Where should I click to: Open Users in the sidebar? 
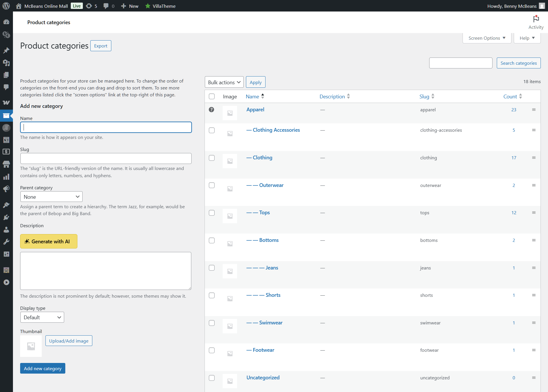click(x=6, y=230)
